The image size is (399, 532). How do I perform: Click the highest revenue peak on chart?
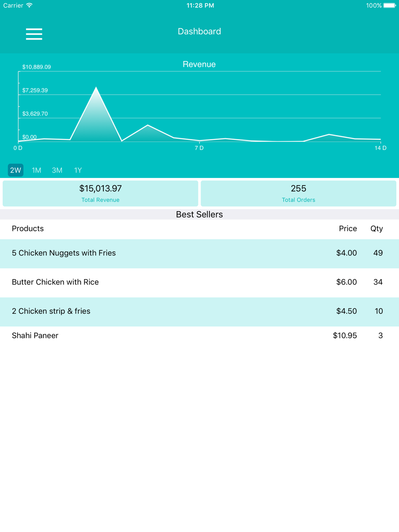pos(96,87)
